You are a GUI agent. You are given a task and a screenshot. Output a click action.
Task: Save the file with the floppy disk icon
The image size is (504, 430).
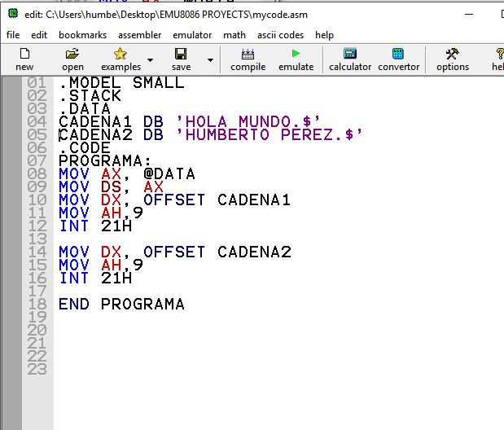(181, 54)
